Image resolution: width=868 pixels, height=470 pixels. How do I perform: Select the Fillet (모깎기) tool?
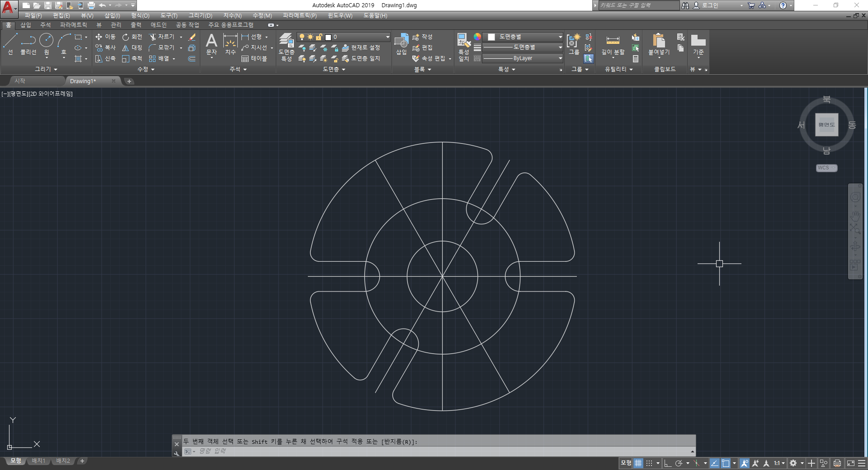[x=162, y=47]
